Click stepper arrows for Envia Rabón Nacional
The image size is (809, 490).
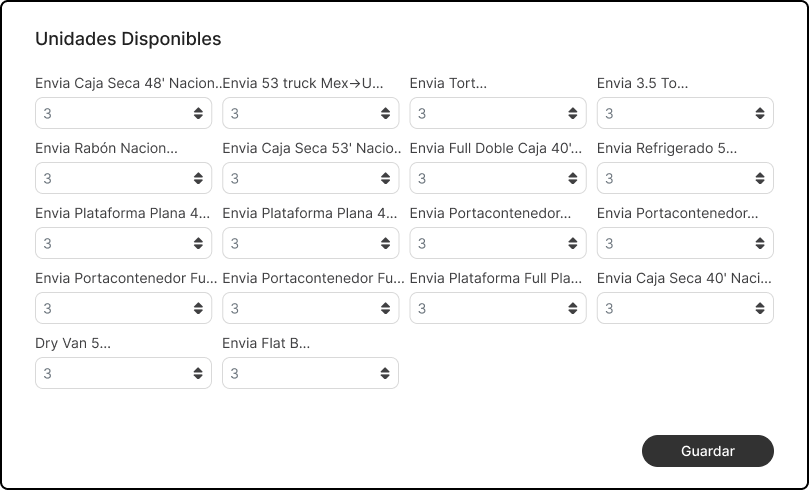click(x=198, y=179)
